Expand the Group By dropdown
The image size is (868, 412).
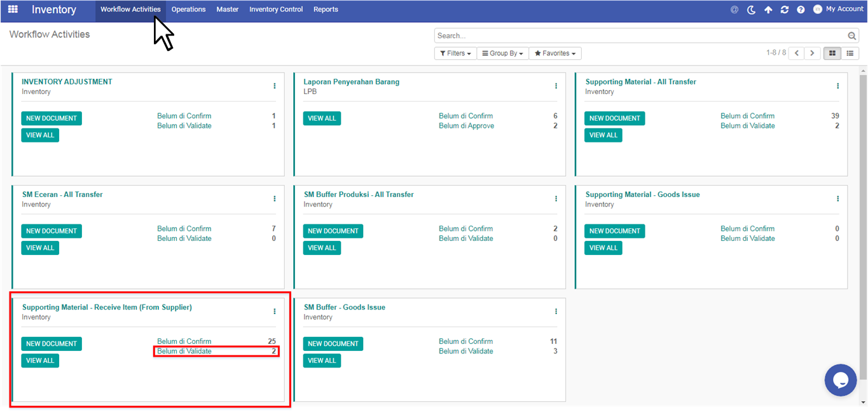point(502,53)
